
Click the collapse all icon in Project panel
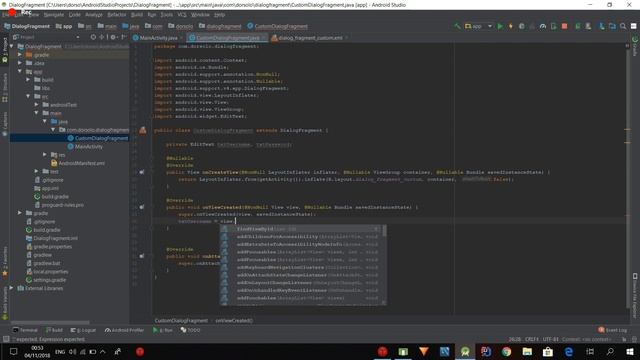pos(102,37)
